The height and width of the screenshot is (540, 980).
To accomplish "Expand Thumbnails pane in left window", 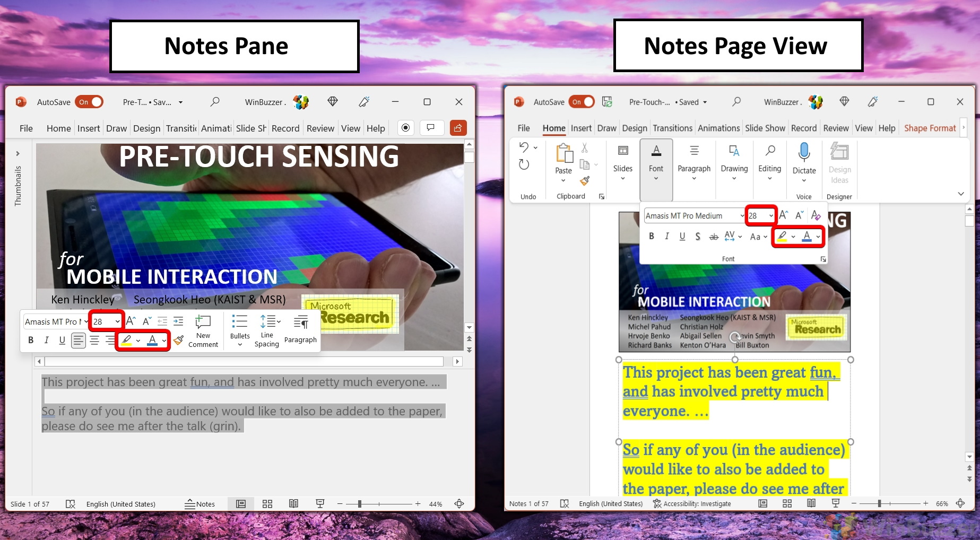I will 18,153.
